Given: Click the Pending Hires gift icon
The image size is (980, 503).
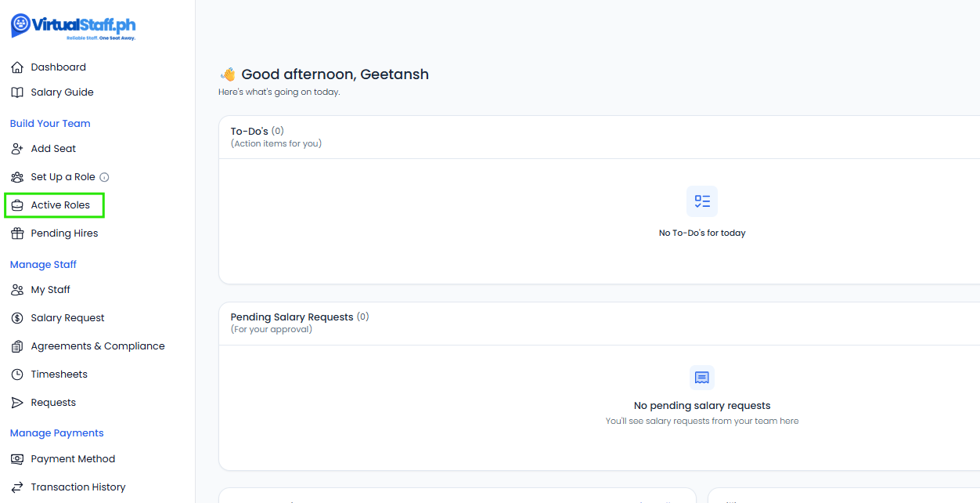Looking at the screenshot, I should (x=17, y=233).
